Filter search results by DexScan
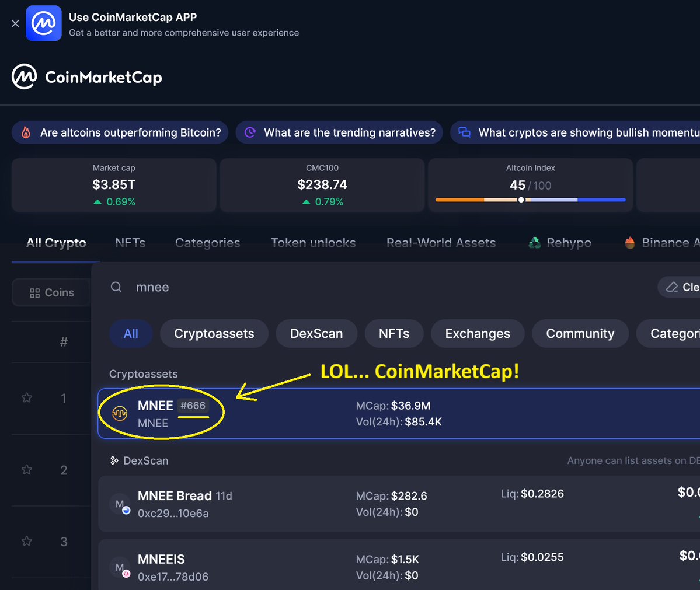This screenshot has width=700, height=590. click(316, 333)
